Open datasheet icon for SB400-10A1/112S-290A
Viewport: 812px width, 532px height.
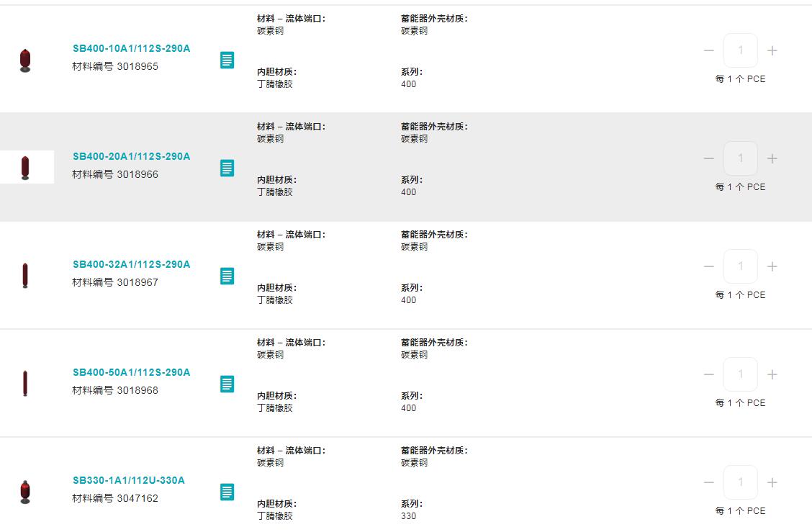coord(227,60)
